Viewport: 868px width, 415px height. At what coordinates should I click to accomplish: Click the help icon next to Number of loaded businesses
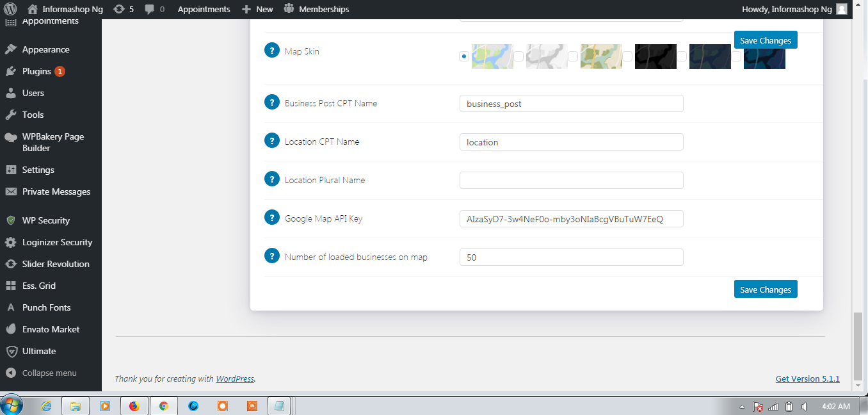(271, 255)
